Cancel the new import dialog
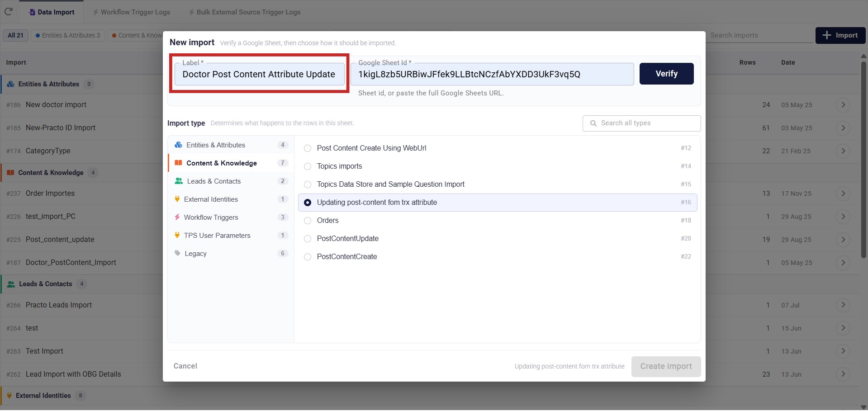Screen dimensions: 868x411 (185, 366)
